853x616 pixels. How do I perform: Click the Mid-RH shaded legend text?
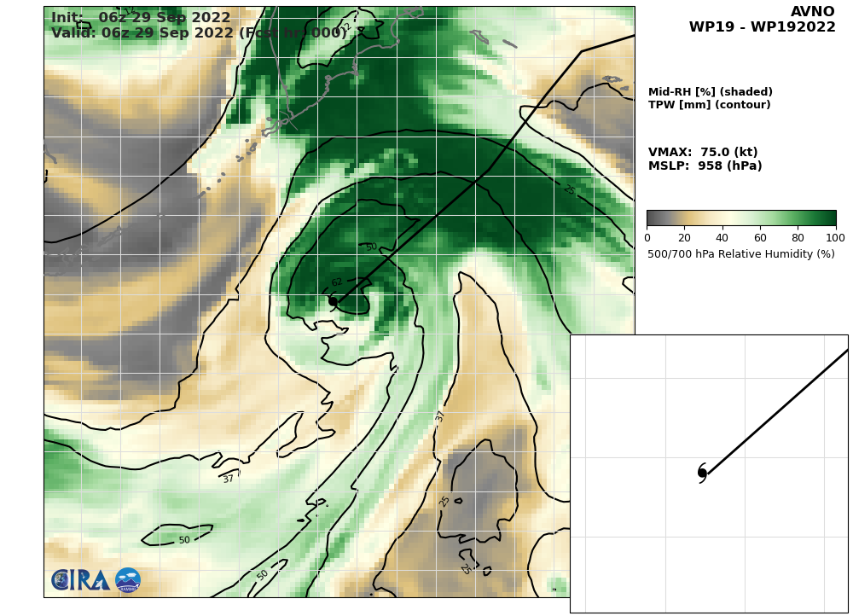(x=711, y=91)
